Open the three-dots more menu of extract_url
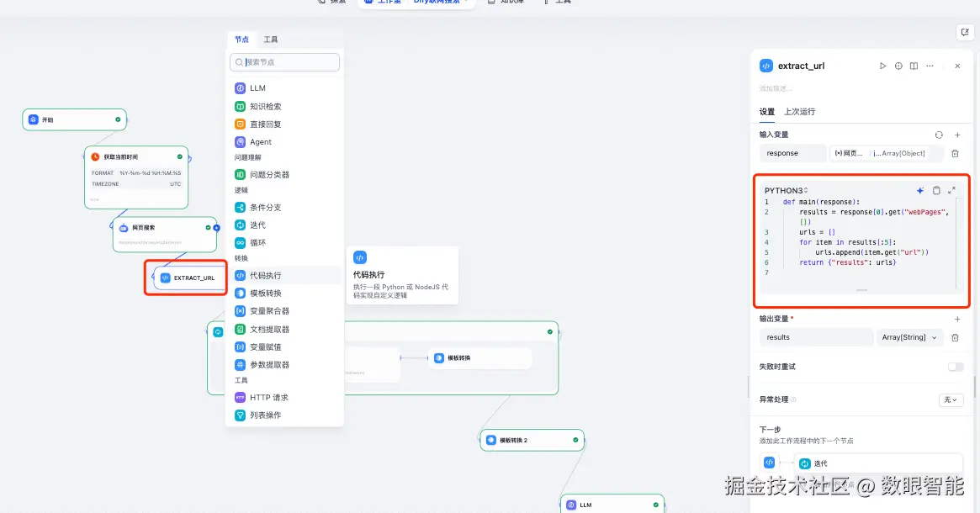 (930, 66)
